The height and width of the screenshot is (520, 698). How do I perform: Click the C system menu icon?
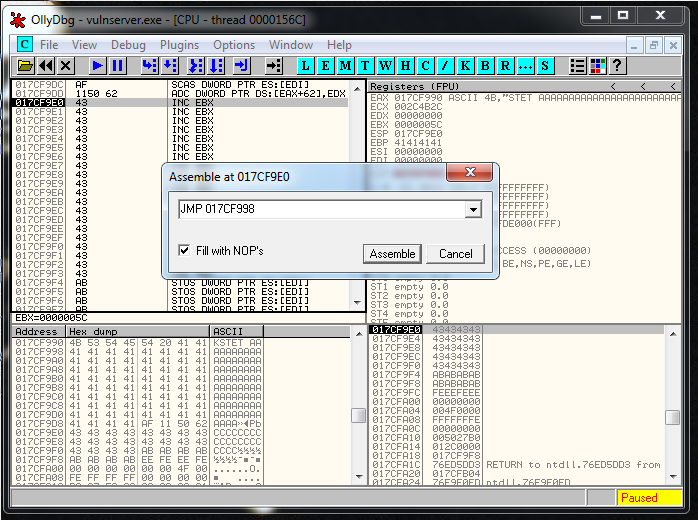[x=24, y=45]
